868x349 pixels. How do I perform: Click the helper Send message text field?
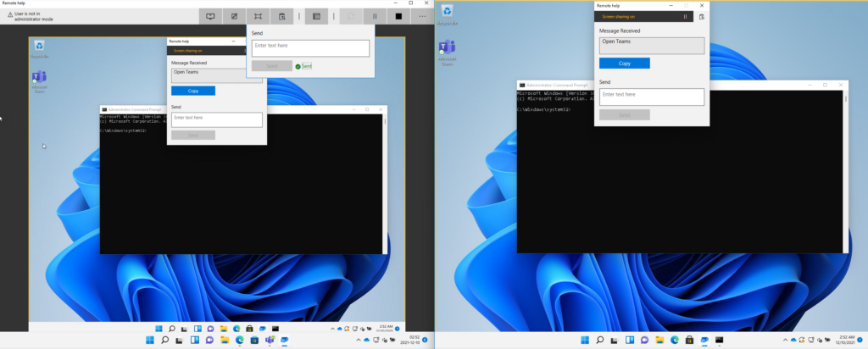[310, 48]
